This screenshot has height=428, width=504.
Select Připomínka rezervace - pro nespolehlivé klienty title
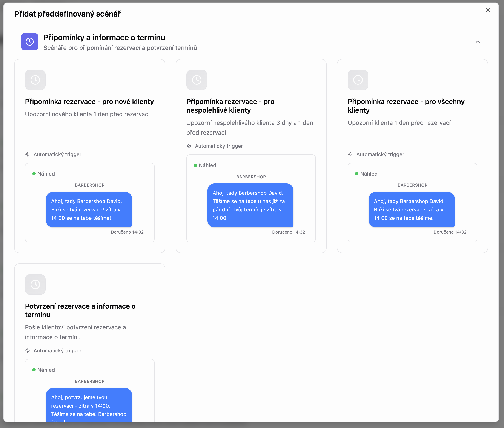pos(230,106)
